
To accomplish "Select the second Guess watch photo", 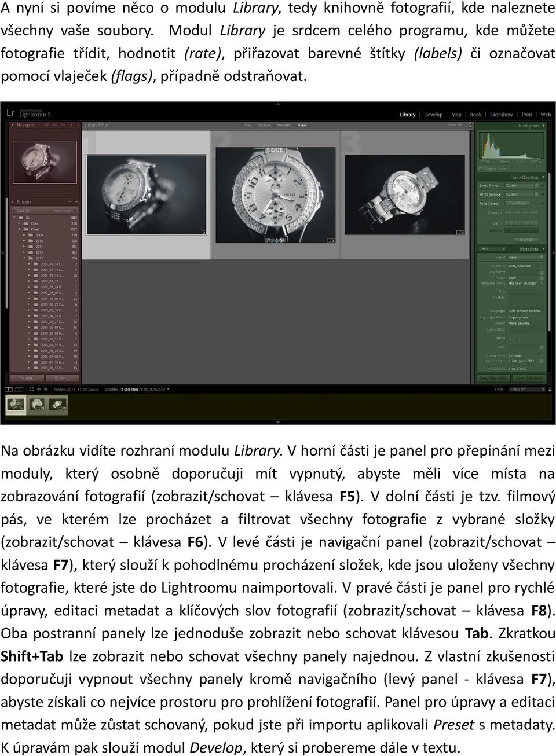I will (x=276, y=194).
